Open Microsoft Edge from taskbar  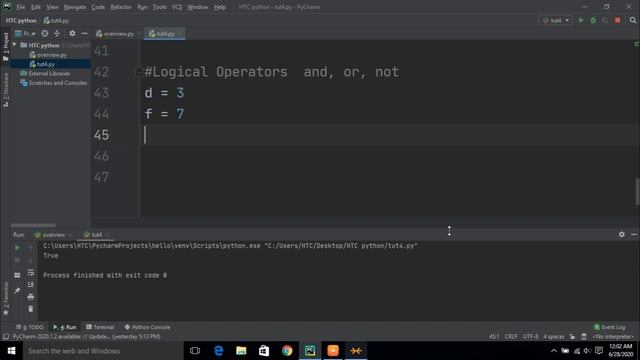tap(218, 351)
